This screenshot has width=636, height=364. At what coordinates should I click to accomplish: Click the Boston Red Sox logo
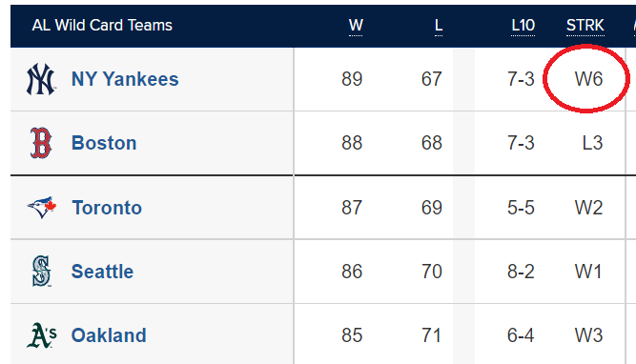41,143
